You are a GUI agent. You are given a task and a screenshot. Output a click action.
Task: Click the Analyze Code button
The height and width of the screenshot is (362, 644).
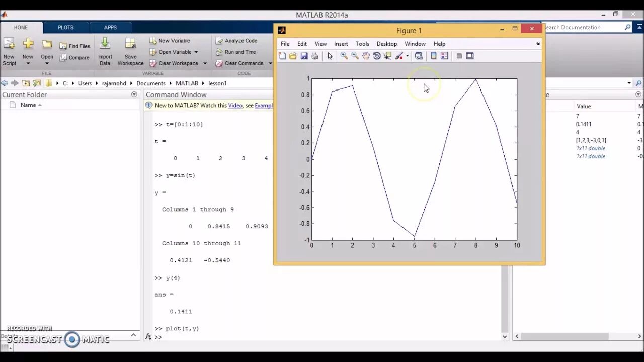point(236,41)
